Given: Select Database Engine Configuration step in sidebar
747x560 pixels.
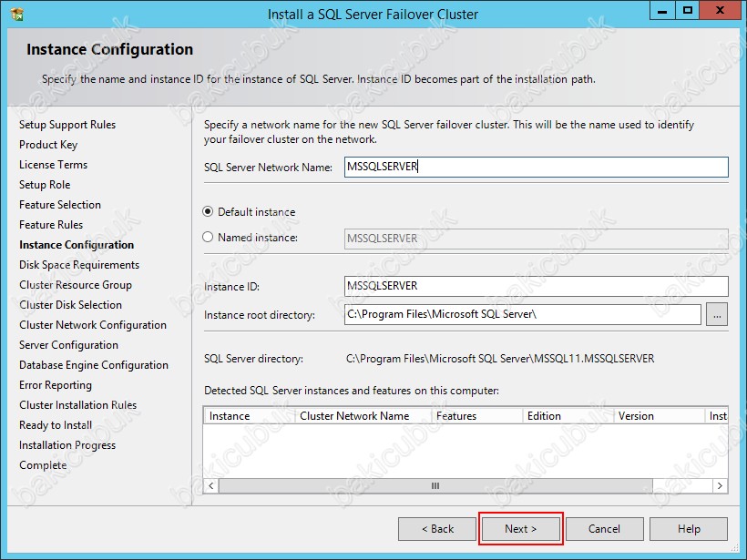Looking at the screenshot, I should [x=94, y=365].
